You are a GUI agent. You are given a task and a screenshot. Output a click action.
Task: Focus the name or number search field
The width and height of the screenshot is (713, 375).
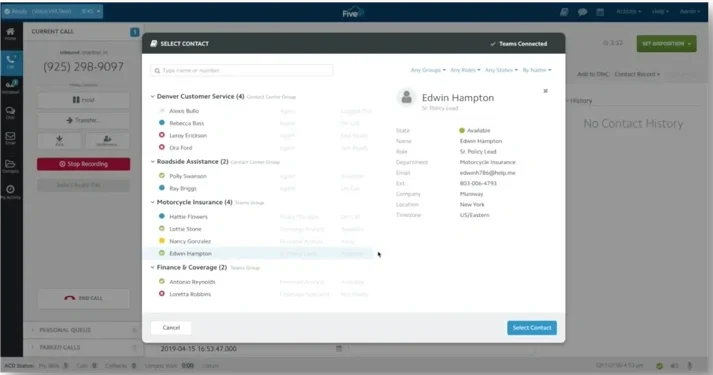(x=242, y=70)
